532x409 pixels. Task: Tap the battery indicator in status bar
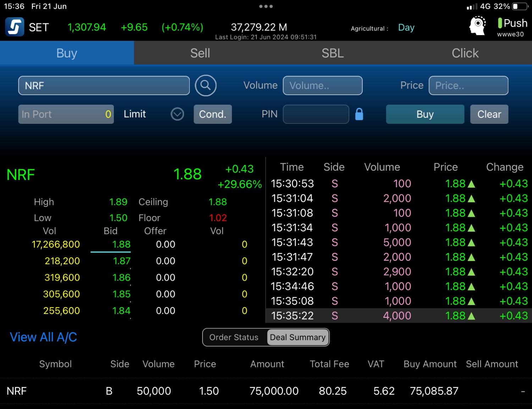[x=520, y=6]
